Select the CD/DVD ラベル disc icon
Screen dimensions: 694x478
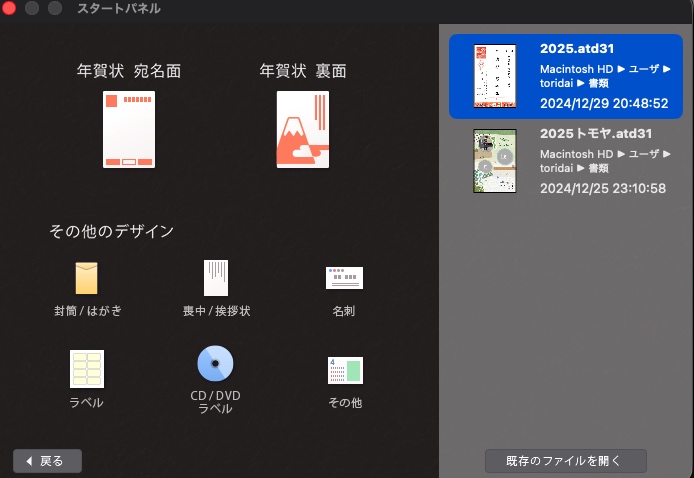215,363
